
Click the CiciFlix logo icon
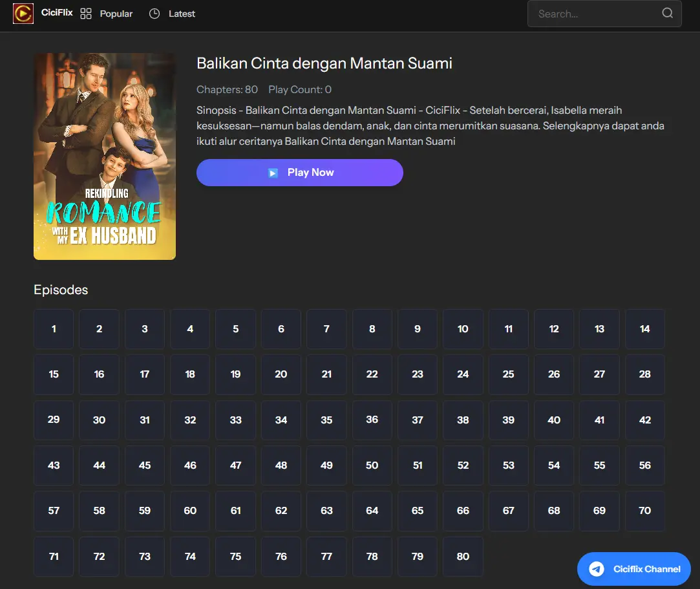click(23, 14)
